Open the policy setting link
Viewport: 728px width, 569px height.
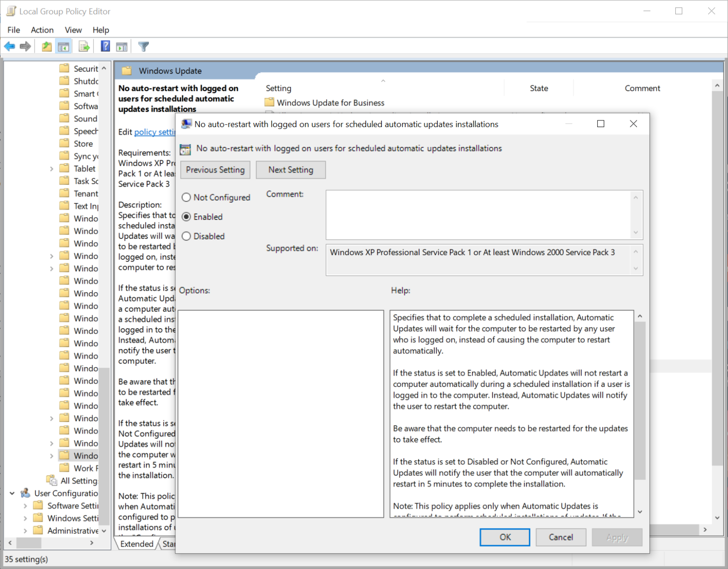click(x=155, y=132)
